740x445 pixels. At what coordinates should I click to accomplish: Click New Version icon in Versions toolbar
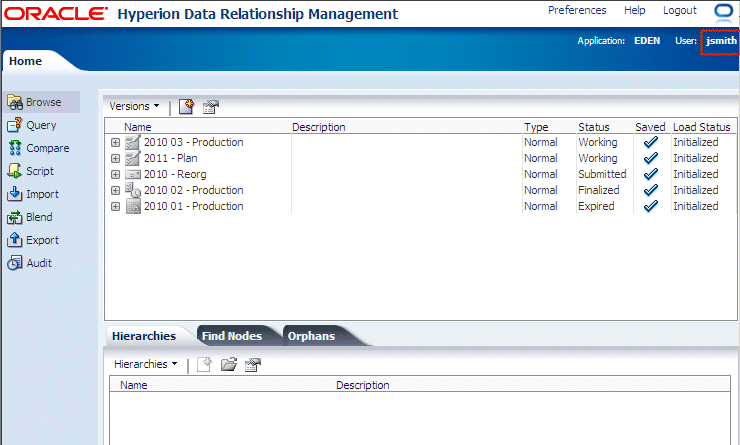(x=186, y=107)
